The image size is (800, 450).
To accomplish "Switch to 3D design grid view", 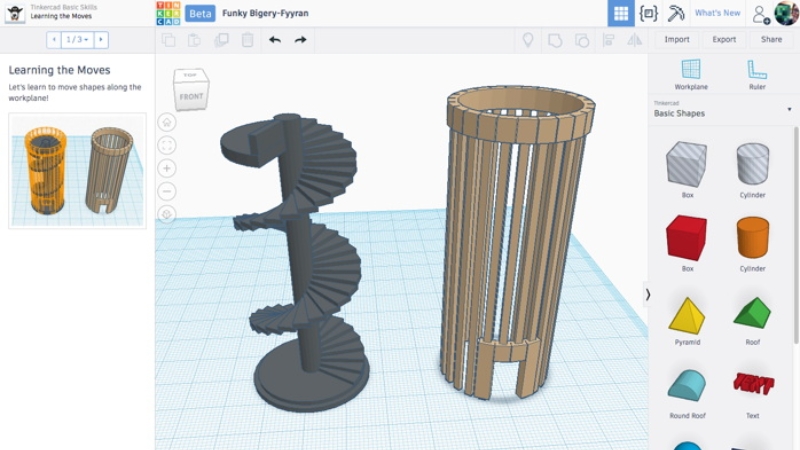I will (x=620, y=13).
